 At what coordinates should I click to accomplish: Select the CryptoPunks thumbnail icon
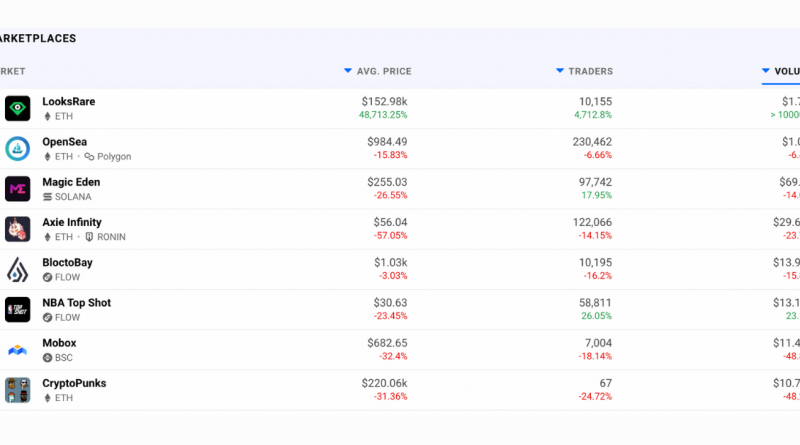18,390
